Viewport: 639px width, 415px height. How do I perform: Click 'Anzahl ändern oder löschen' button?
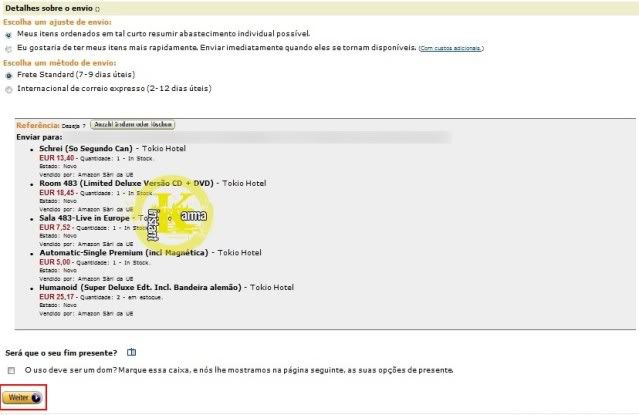pos(132,125)
